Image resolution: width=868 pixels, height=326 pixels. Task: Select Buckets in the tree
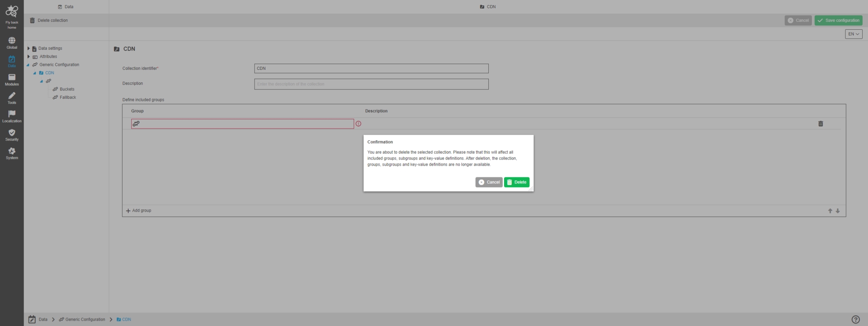[x=67, y=89]
